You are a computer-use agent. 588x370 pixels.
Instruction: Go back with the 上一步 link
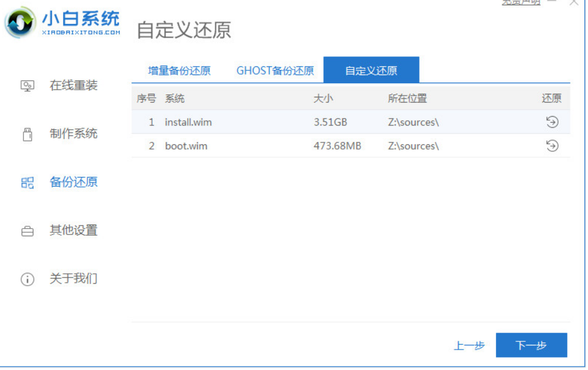(469, 345)
